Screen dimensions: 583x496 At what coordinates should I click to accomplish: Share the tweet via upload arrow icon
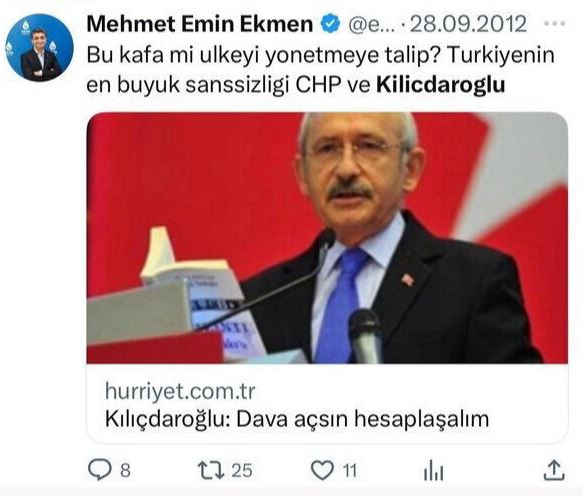tap(554, 470)
